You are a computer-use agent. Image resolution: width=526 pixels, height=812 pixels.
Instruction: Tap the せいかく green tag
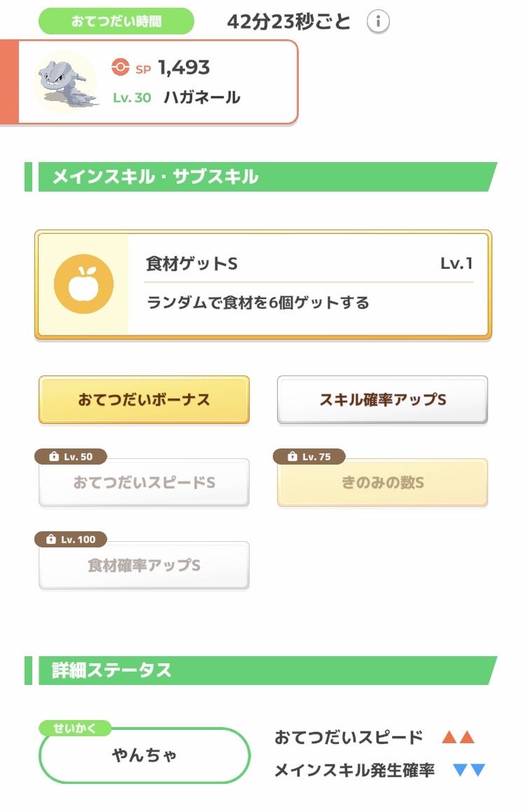point(75,728)
